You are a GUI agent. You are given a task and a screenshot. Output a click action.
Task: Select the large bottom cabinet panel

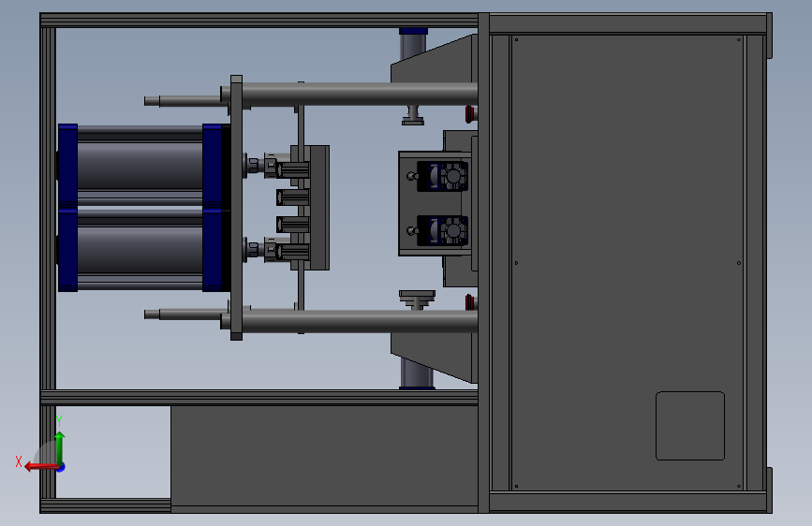324,459
